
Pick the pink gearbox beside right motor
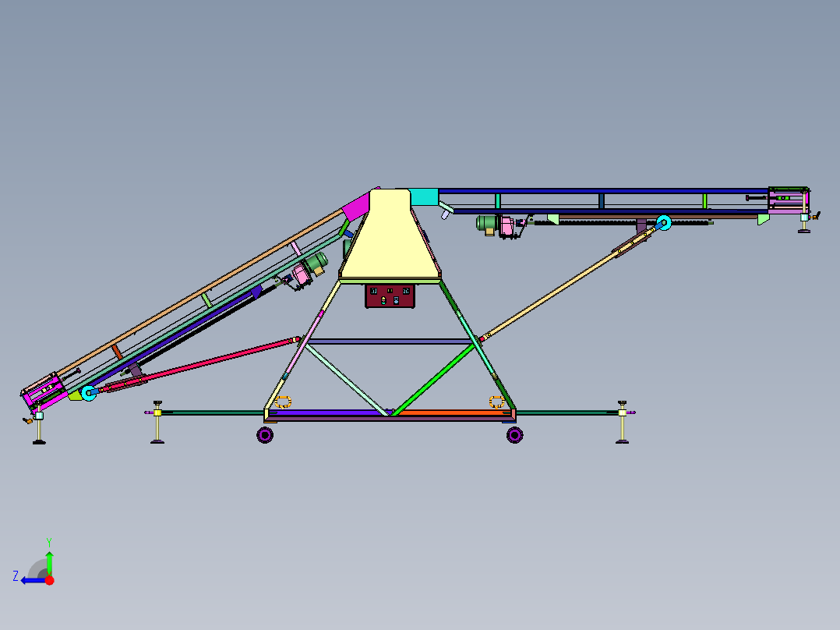[x=506, y=226]
